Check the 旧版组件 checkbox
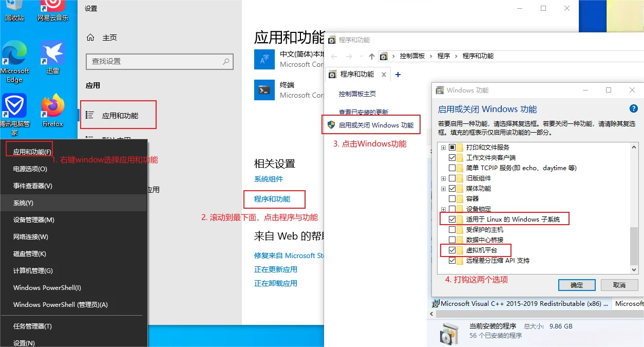 452,178
